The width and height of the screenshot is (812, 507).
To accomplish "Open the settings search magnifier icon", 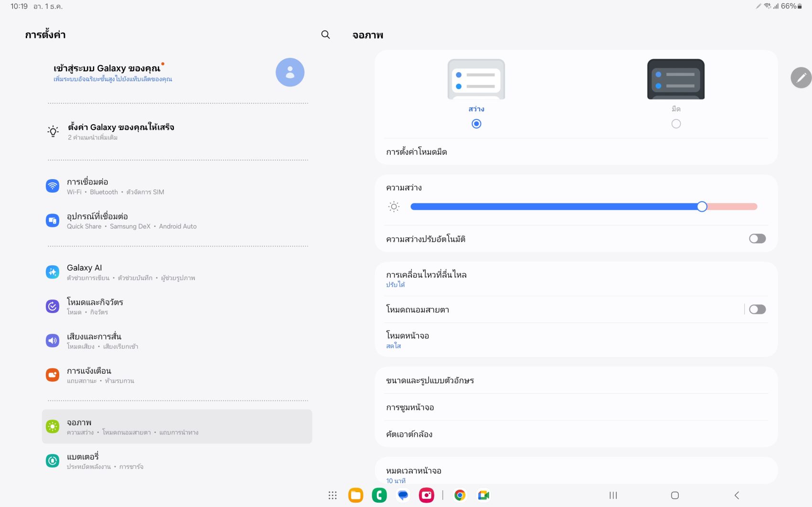I will pos(325,34).
